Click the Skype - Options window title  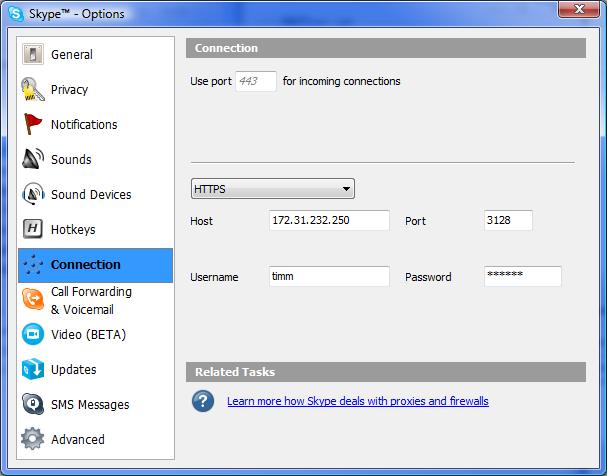[77, 14]
